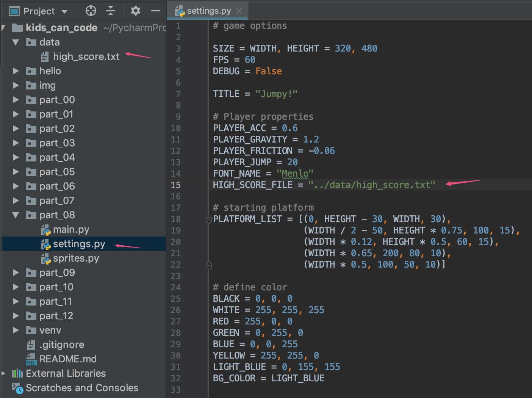Viewport: 532px width, 398px height.
Task: Click PLATFORM_LIST variable name
Action: point(247,219)
